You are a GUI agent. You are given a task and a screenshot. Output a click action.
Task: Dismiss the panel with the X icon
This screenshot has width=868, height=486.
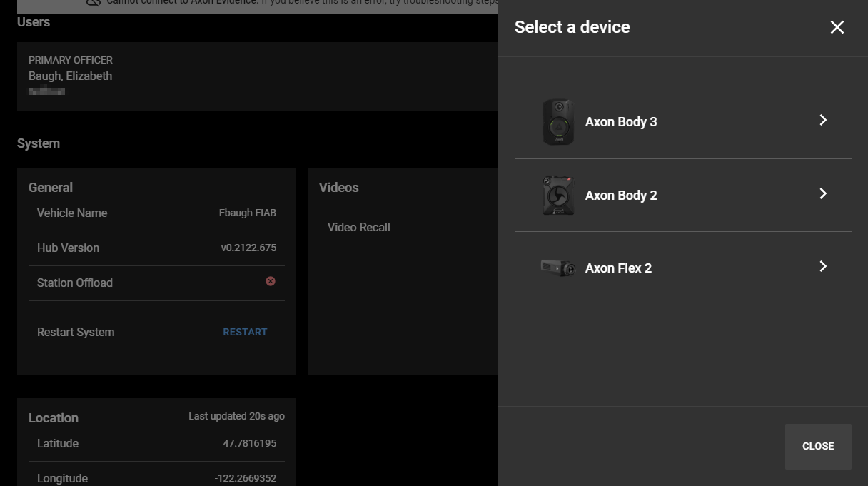tap(837, 27)
